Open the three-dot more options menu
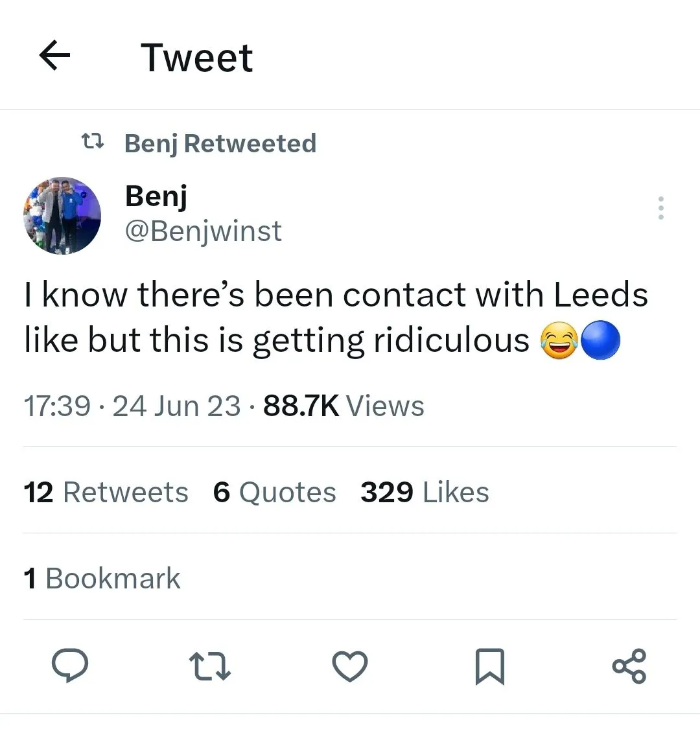700x731 pixels. 660,208
